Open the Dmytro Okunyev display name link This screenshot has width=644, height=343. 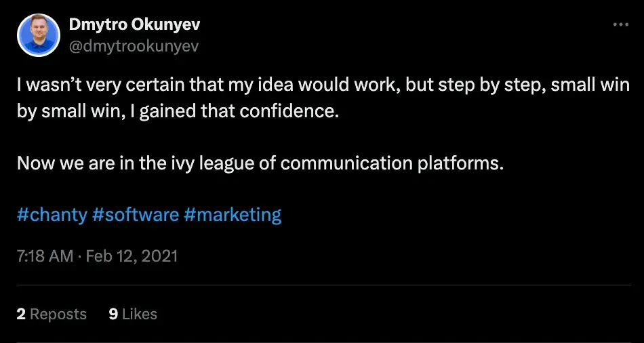point(134,25)
